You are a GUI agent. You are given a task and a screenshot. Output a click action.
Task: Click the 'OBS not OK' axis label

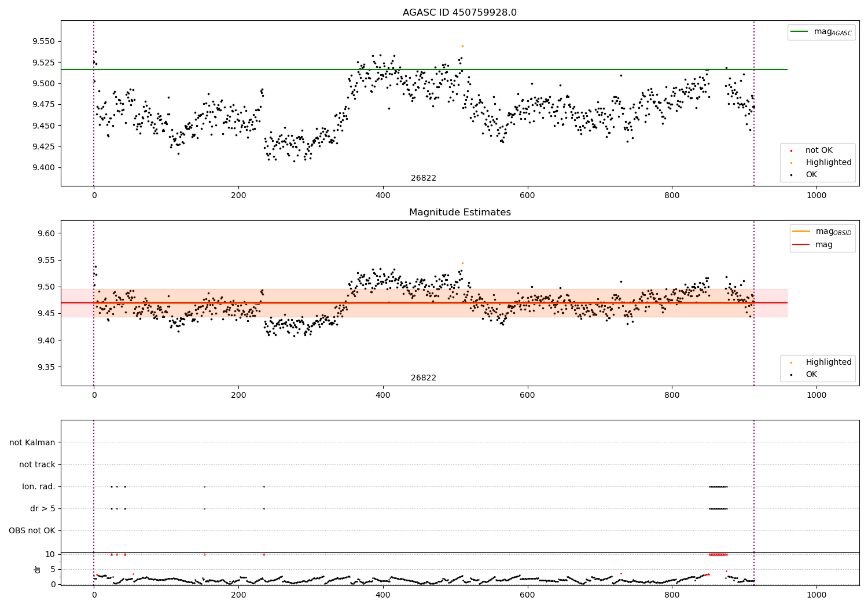tap(32, 530)
